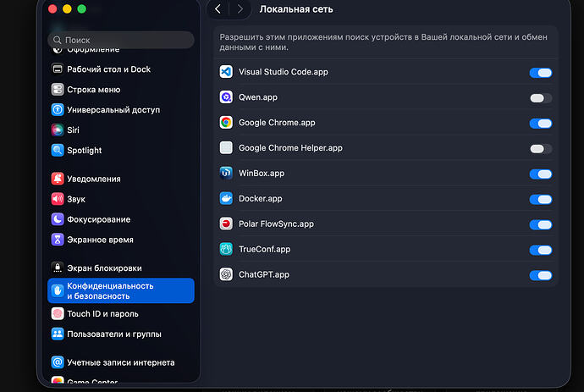
Task: Enable Qwen.app local network switch
Action: pyautogui.click(x=541, y=98)
